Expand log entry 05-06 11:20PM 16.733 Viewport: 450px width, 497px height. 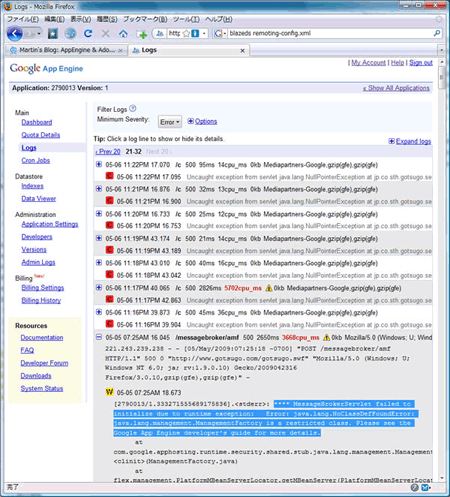99,214
